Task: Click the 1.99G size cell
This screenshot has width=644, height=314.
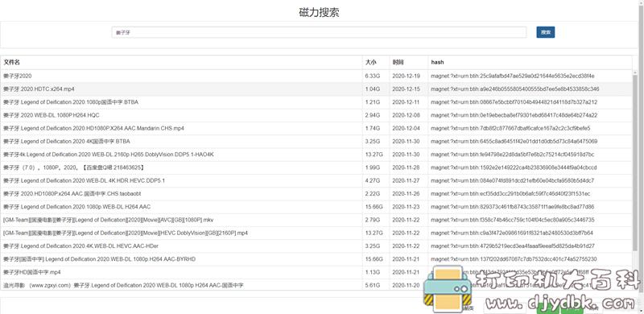Action: [373, 167]
